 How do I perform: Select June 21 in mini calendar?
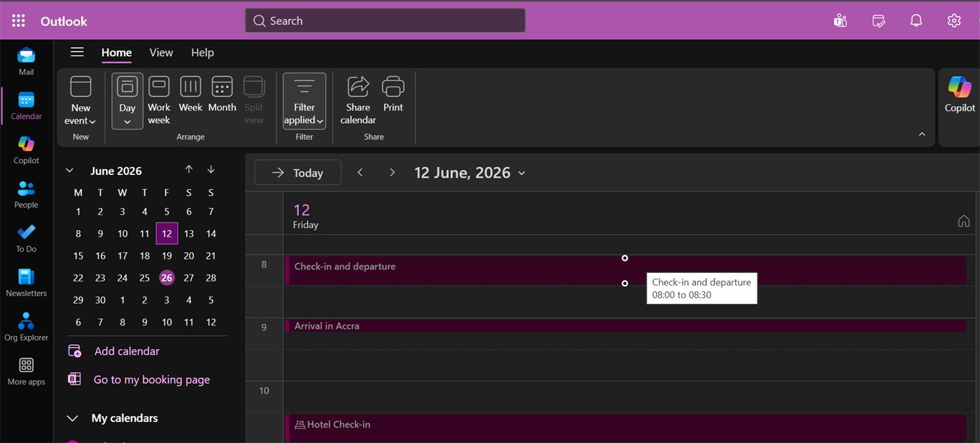click(211, 256)
